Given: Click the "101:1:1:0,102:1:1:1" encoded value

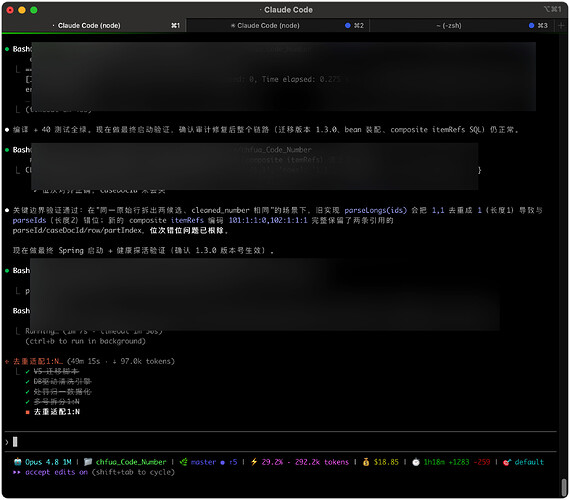Looking at the screenshot, I should coord(268,221).
